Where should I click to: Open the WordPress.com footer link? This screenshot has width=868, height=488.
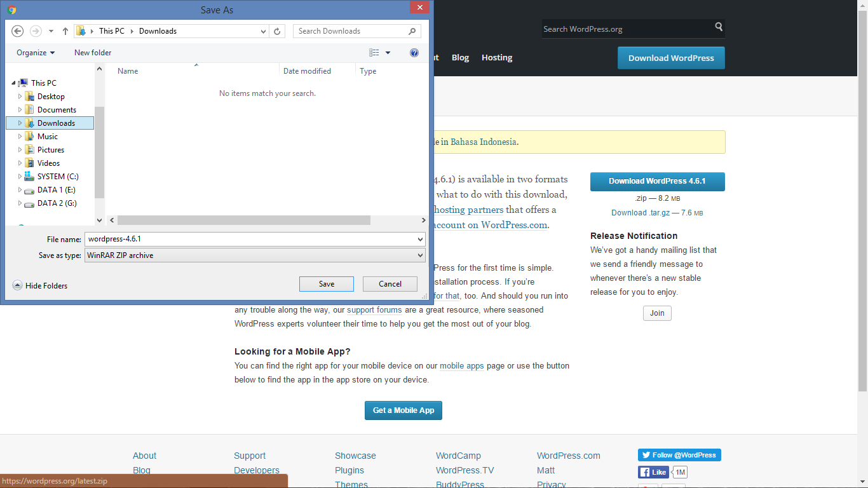tap(568, 456)
